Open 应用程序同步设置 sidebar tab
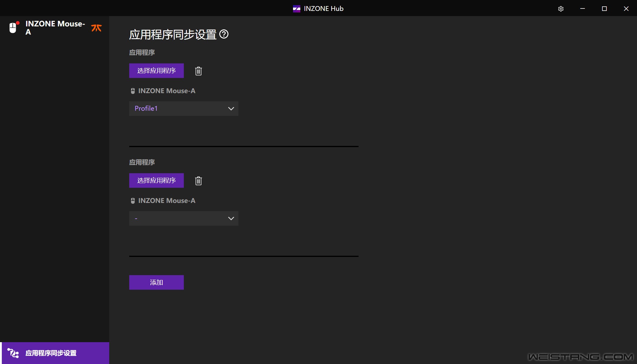 55,353
